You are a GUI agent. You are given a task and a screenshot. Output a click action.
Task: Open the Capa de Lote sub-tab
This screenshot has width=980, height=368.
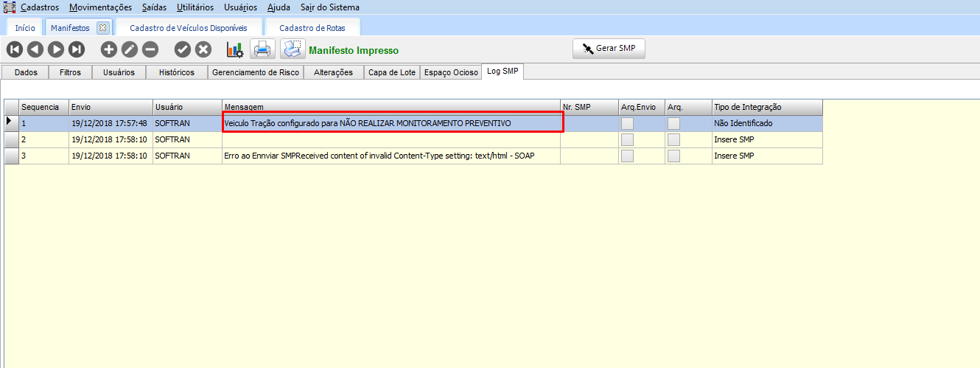(392, 72)
